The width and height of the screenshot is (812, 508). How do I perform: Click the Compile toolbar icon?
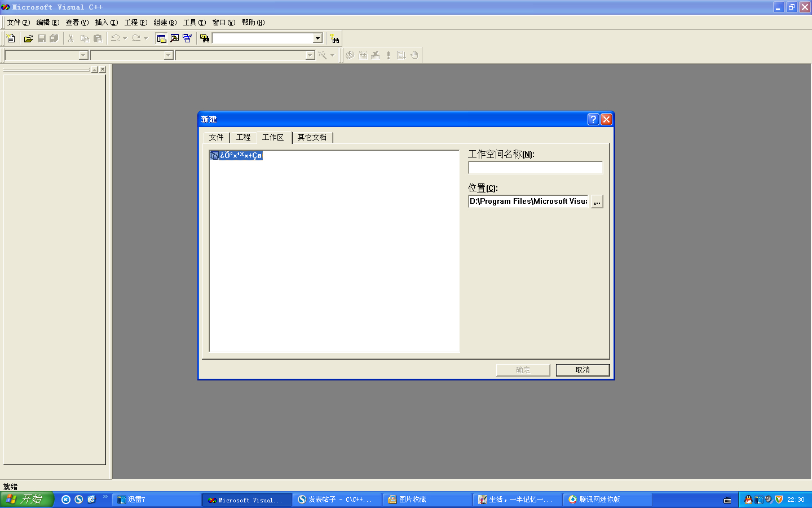coord(350,55)
